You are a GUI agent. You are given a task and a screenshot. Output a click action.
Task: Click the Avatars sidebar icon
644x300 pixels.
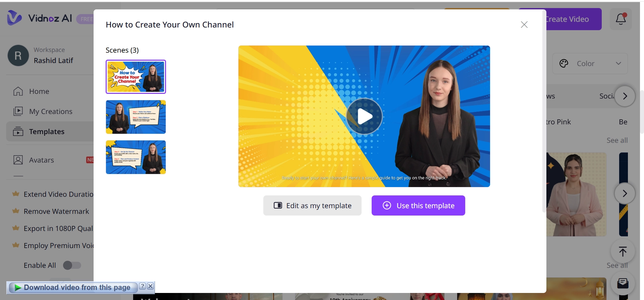click(18, 160)
